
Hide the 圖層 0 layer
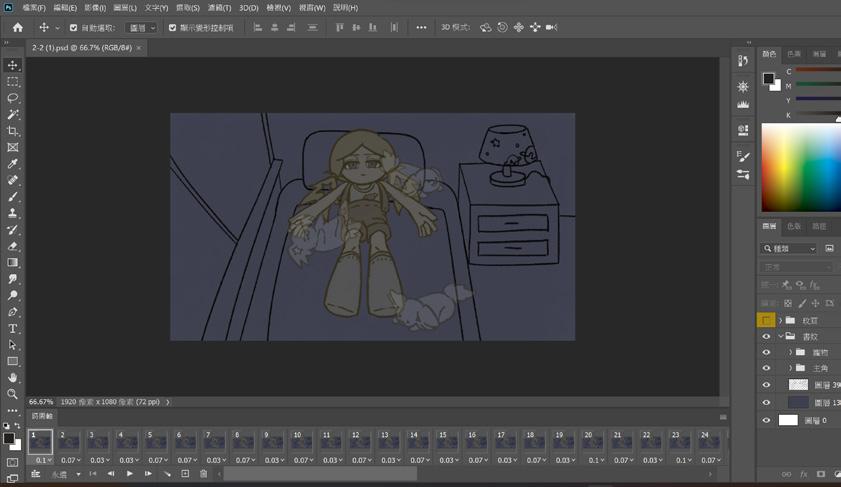767,420
